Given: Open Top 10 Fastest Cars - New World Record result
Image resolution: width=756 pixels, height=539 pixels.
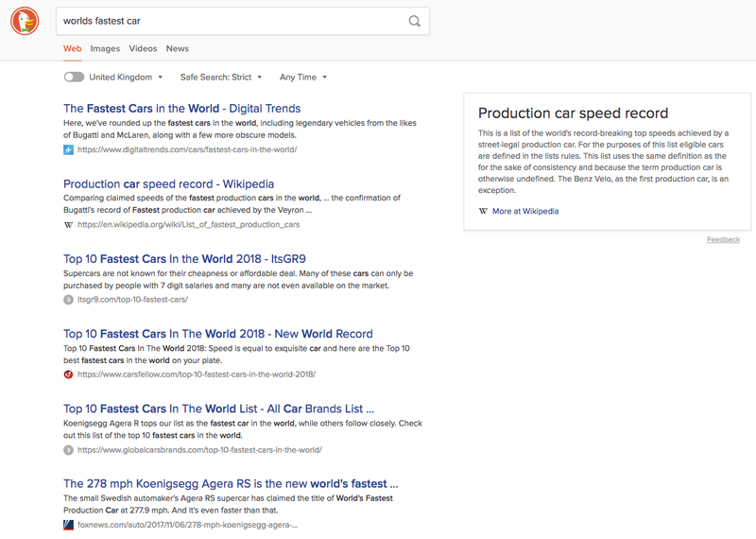Looking at the screenshot, I should tap(218, 334).
